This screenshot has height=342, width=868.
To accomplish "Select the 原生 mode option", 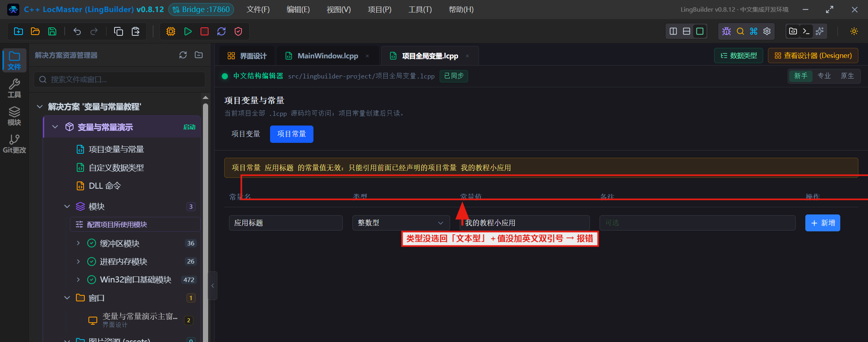I will 847,76.
